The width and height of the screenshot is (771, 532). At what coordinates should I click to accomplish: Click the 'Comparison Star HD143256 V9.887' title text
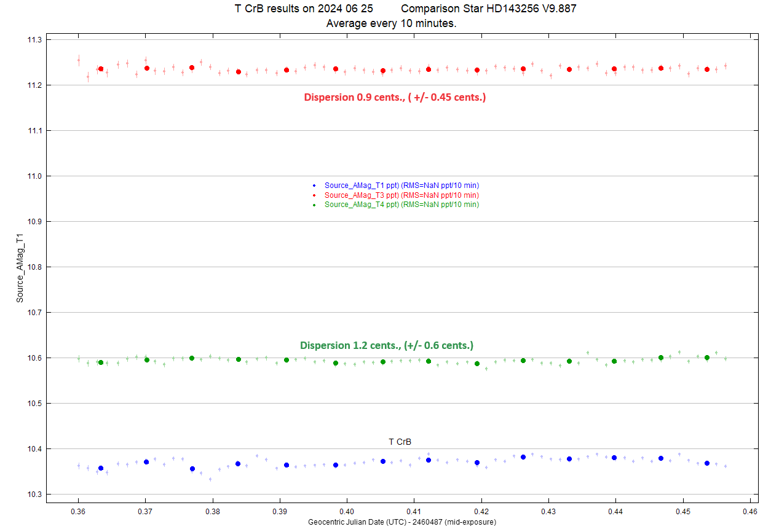488,9
